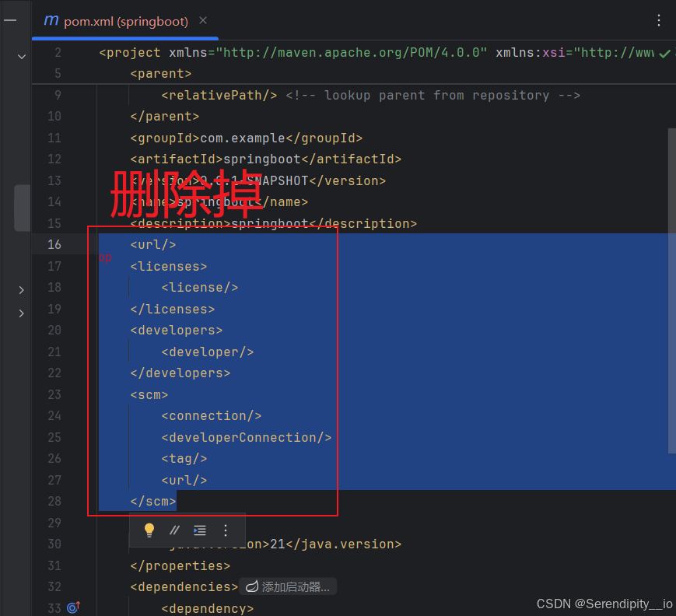This screenshot has height=616, width=676.
Task: Click the <url/> tag on line 27
Action: pos(184,480)
